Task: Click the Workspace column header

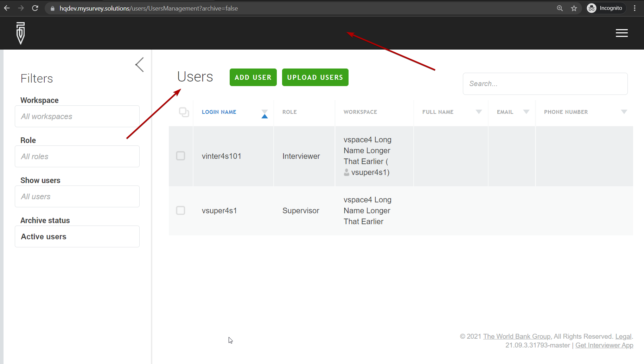Action: [x=360, y=112]
